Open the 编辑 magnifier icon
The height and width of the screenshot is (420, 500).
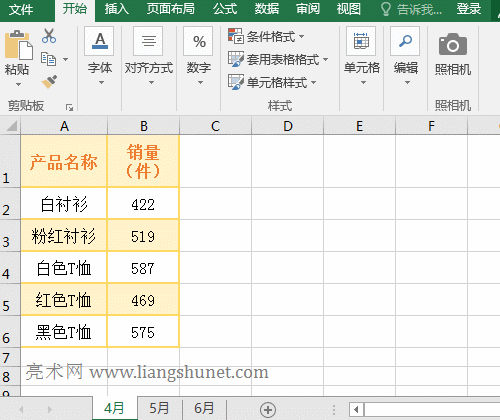pyautogui.click(x=405, y=41)
